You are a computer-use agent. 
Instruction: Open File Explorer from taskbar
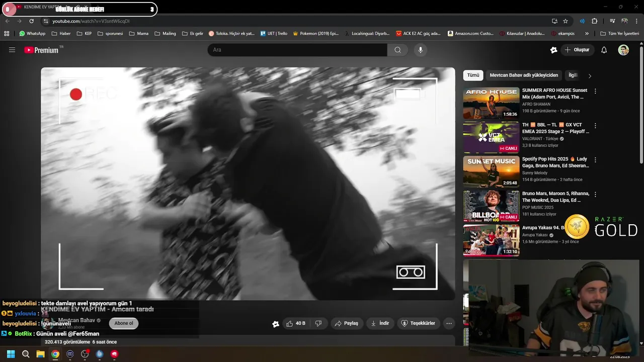point(40,354)
